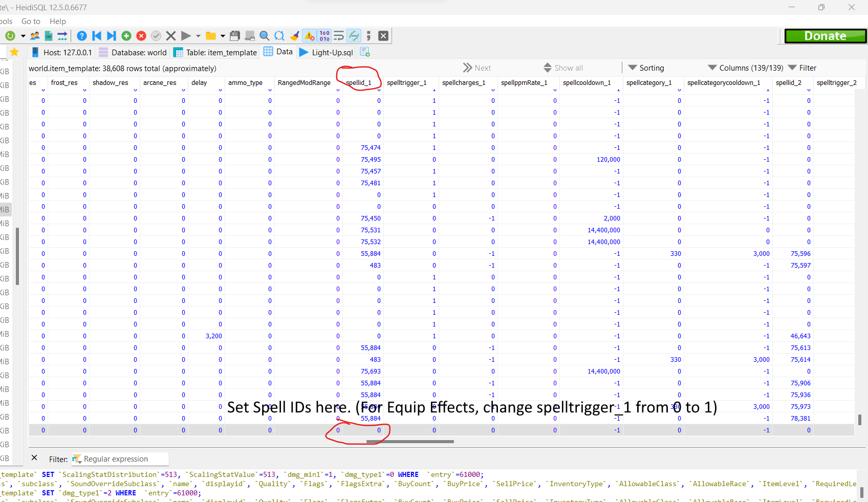Toggle the foreign key values link icon
Image resolution: width=868 pixels, height=502 pixels.
point(354,36)
